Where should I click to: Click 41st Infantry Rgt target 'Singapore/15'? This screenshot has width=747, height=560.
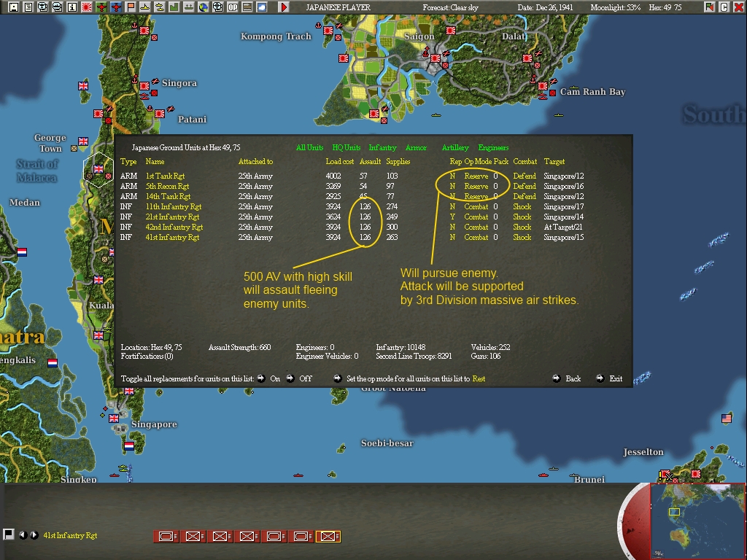[x=564, y=237]
